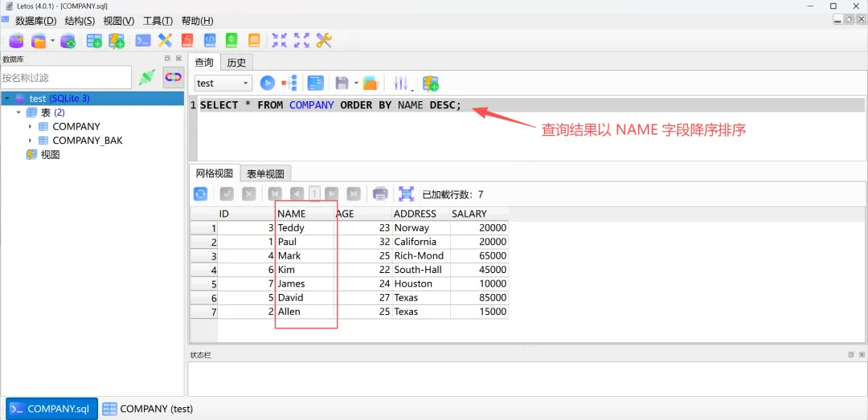Open the orange extensions manager icon
868x420 pixels.
click(x=253, y=40)
